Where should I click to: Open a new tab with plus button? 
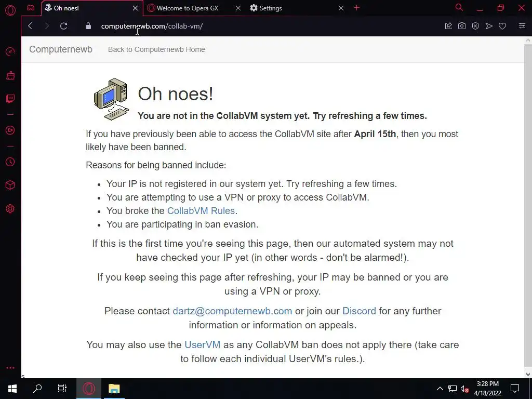coord(356,8)
